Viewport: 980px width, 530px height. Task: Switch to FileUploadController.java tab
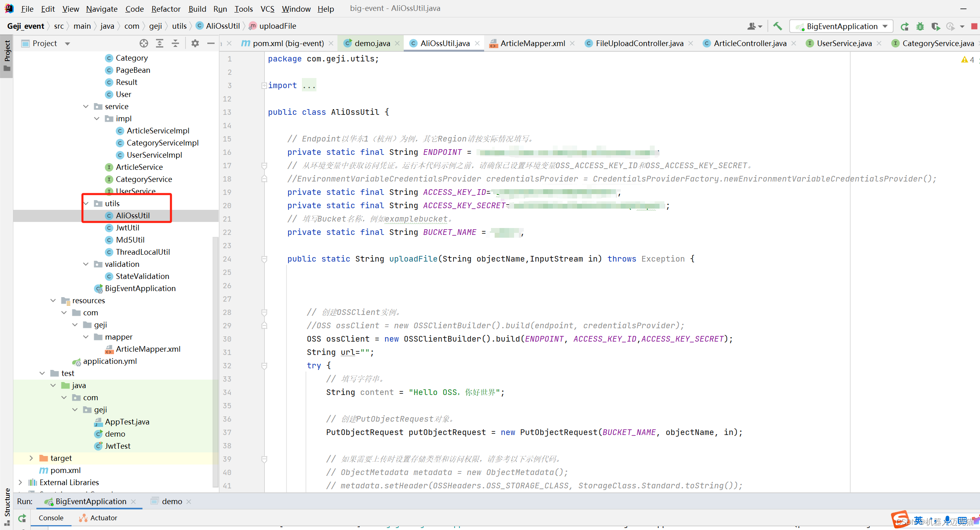[x=639, y=43]
